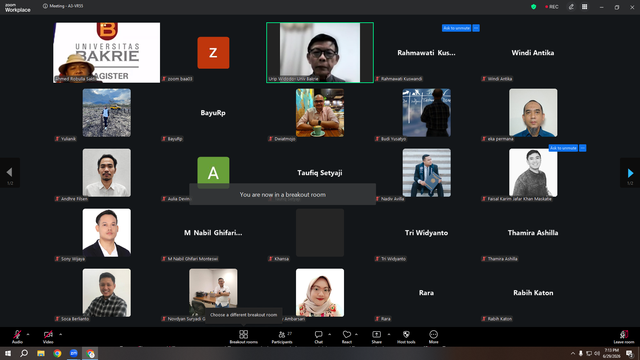Select eka permana's profile picture
The image size is (640, 360).
pos(533,113)
